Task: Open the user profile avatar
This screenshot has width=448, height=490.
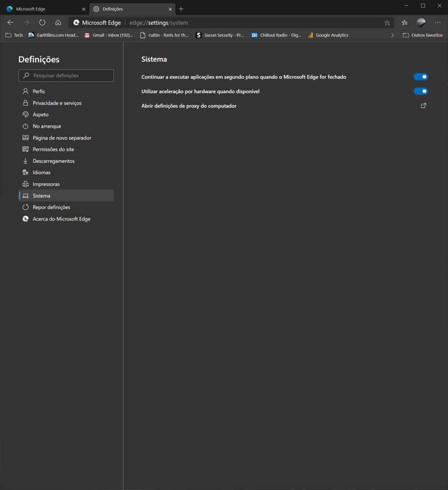Action: (x=421, y=22)
